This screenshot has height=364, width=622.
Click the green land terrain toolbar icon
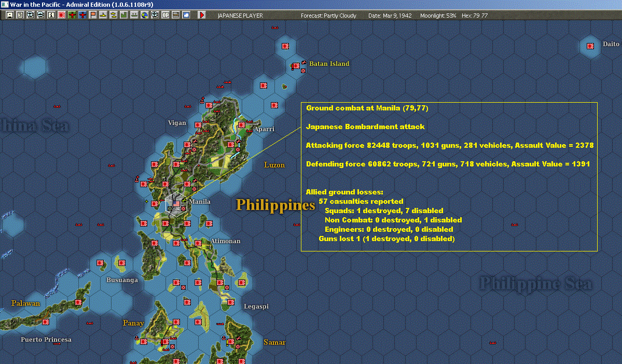pos(123,15)
